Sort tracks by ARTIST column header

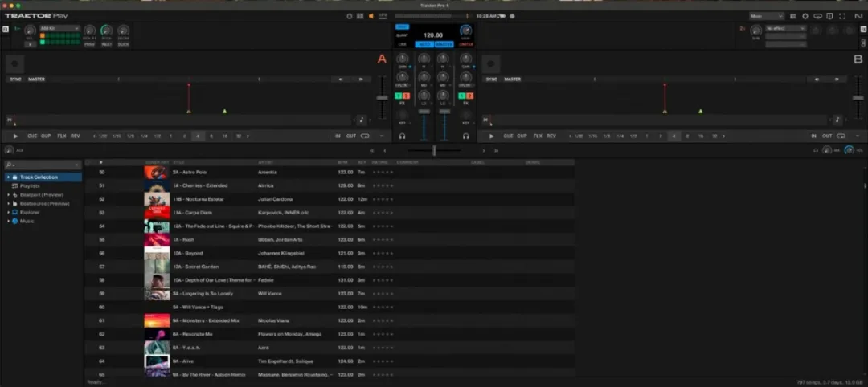click(266, 162)
